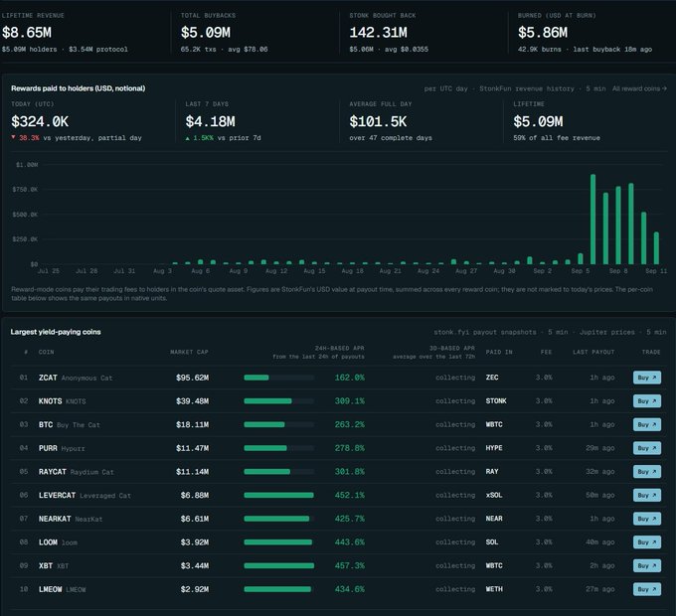The image size is (676, 616).
Task: Click the ZCAT APR progress bar
Action: (x=279, y=378)
